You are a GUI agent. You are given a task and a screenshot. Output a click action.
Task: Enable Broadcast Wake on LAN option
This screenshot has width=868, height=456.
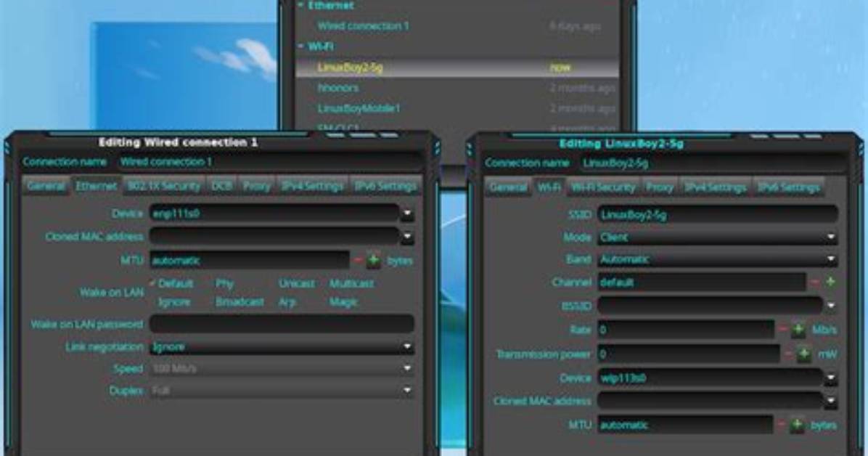[239, 302]
